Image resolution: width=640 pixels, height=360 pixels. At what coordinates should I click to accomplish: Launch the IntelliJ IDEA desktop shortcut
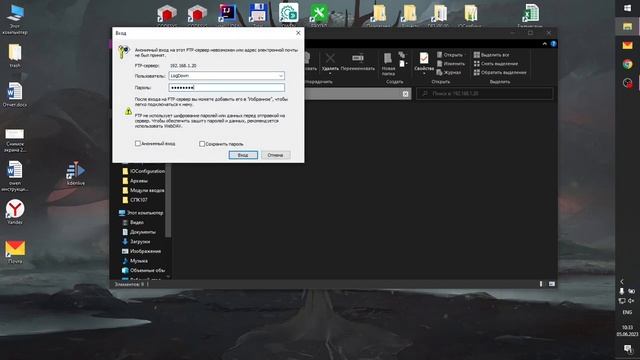(227, 13)
